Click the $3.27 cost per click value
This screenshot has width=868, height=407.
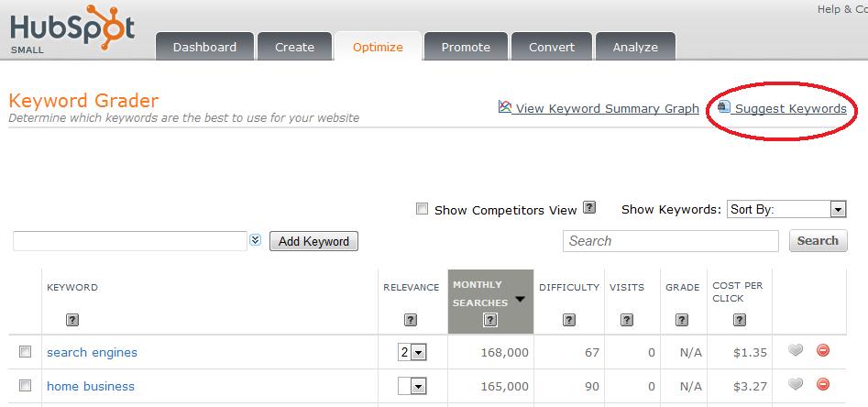pyautogui.click(x=750, y=387)
